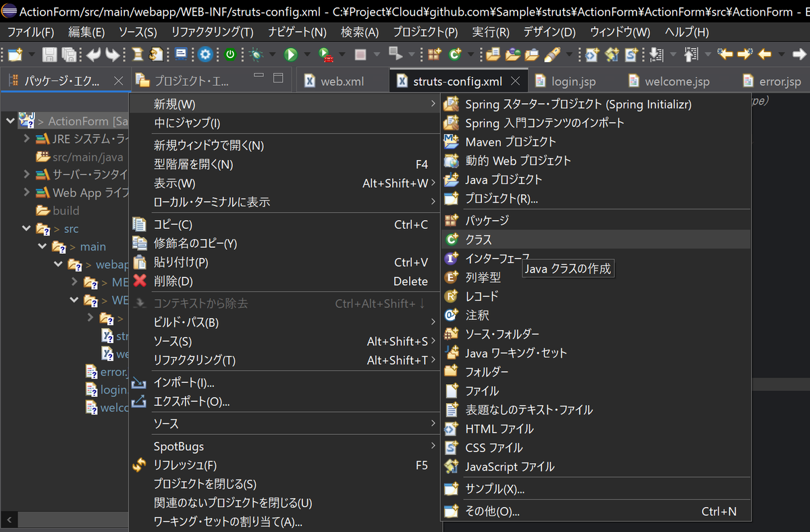810x532 pixels.
Task: Select クラス in the New submenu
Action: [x=595, y=239]
